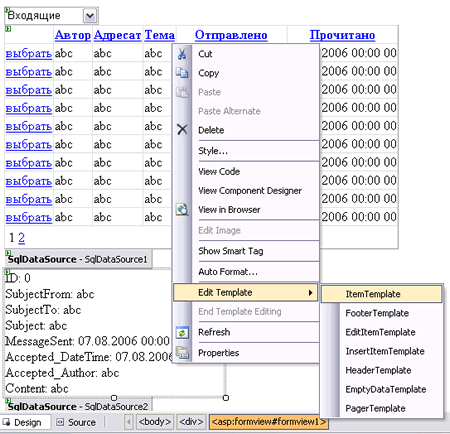
Task: Click the last выбрать link in grid
Action: point(29,217)
